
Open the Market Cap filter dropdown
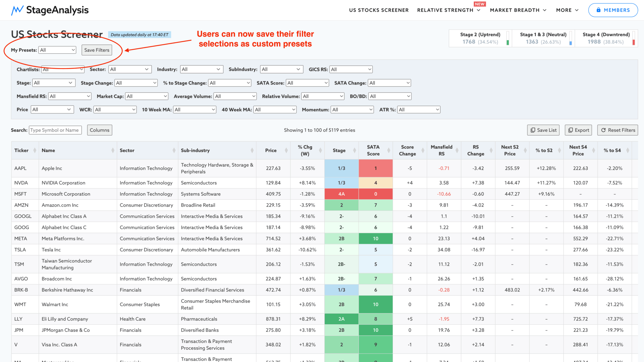(x=147, y=96)
